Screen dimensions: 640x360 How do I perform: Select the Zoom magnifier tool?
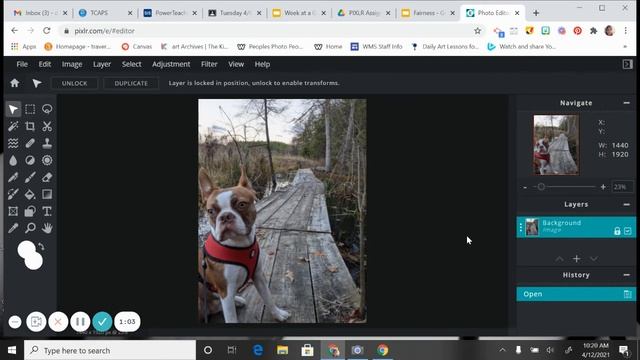30,228
